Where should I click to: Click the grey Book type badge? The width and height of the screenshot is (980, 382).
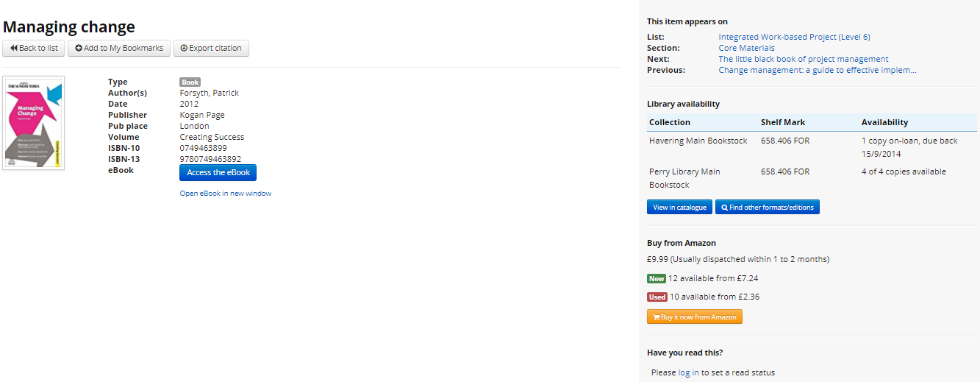coord(190,82)
